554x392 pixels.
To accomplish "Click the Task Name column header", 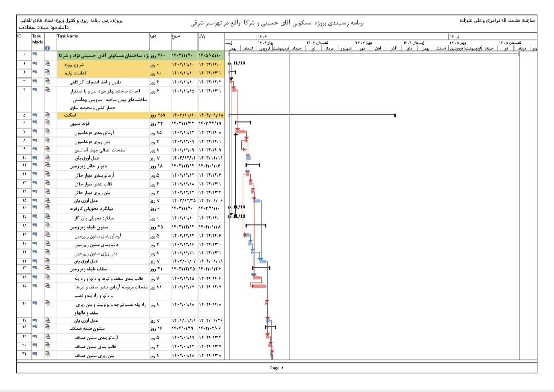I will [68, 36].
